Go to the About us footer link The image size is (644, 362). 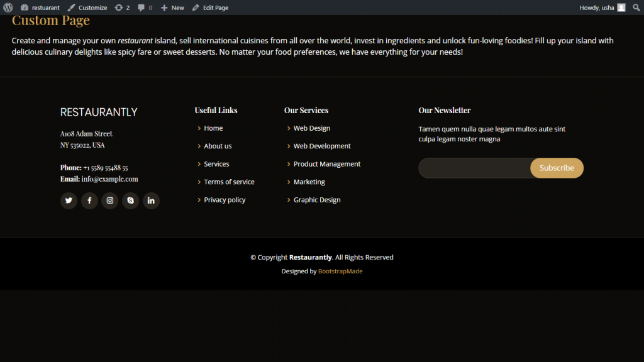[218, 146]
